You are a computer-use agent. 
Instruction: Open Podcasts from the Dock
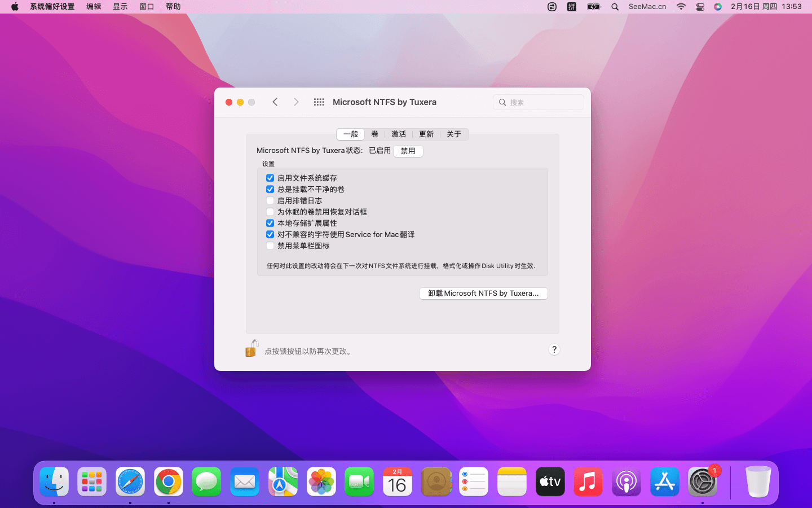pyautogui.click(x=626, y=481)
